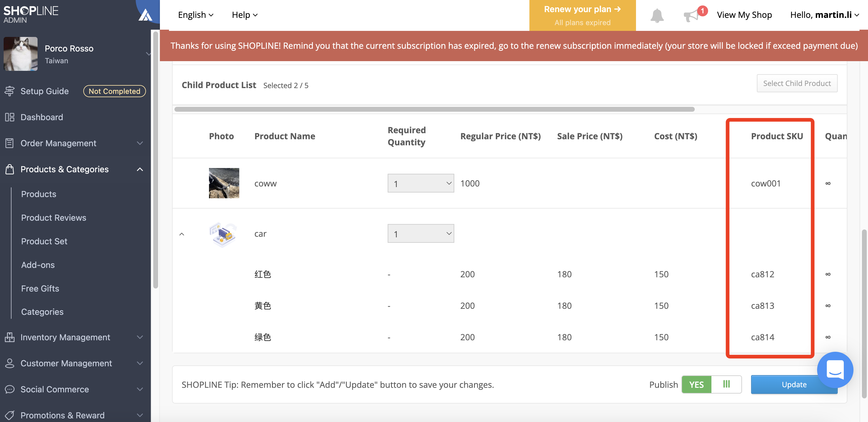This screenshot has height=422, width=868.
Task: Click the Promotions & Reward tag icon
Action: 9,415
